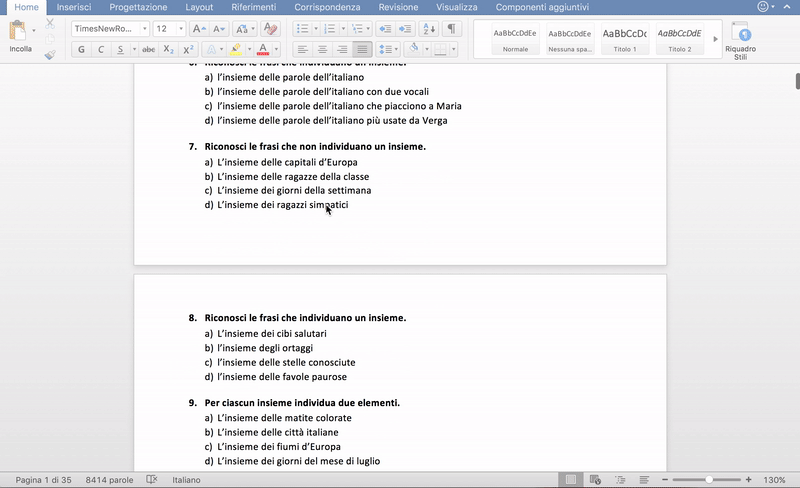The height and width of the screenshot is (488, 800).
Task: Click the zoom in plus button
Action: coord(748,479)
